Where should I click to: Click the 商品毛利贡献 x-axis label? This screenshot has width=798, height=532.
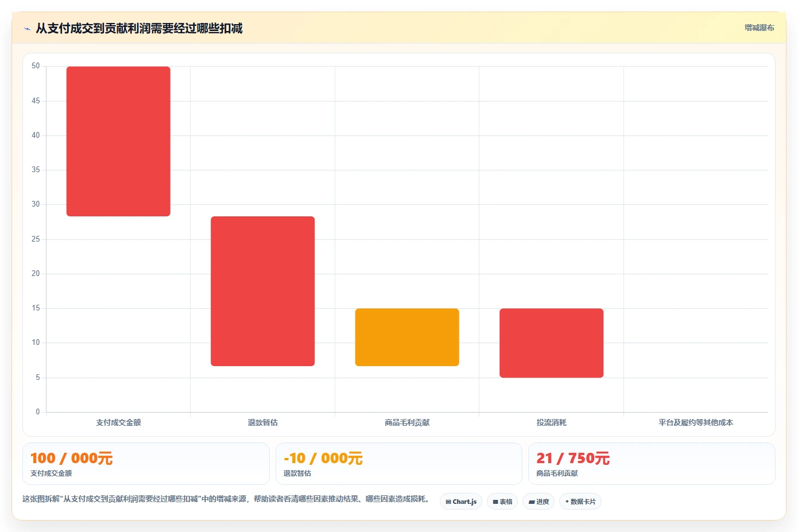407,422
